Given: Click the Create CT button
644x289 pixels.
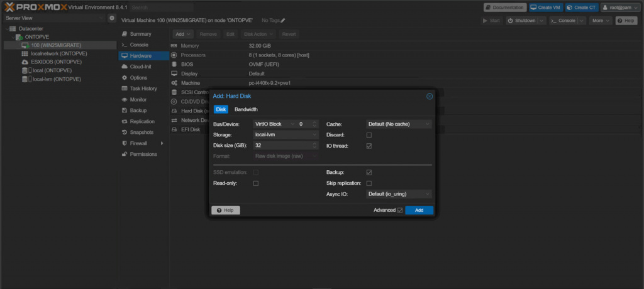Looking at the screenshot, I should [582, 8].
